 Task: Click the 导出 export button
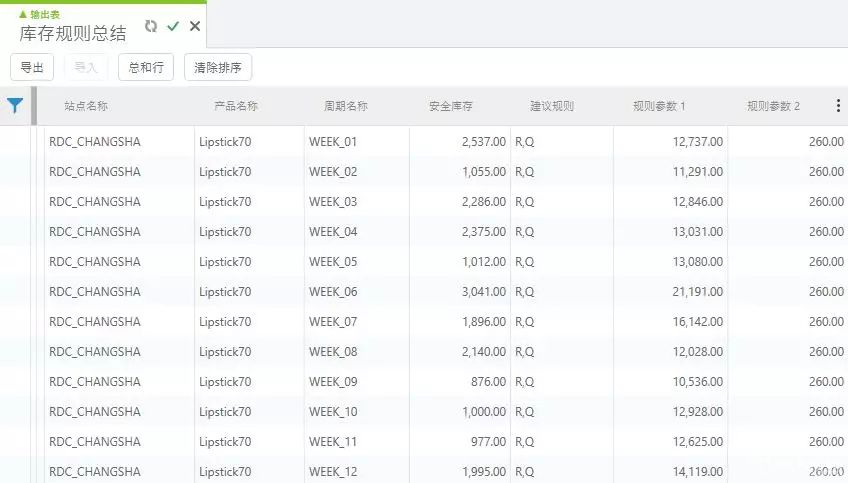(x=32, y=67)
